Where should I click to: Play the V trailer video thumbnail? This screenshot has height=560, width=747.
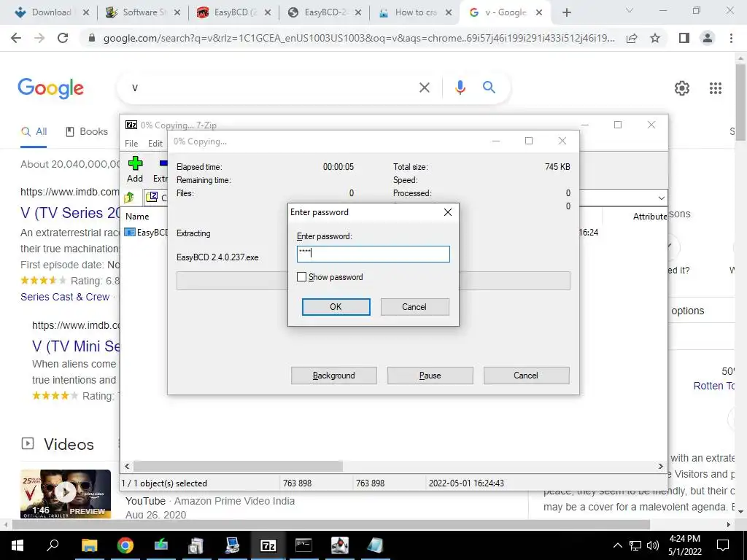(66, 494)
